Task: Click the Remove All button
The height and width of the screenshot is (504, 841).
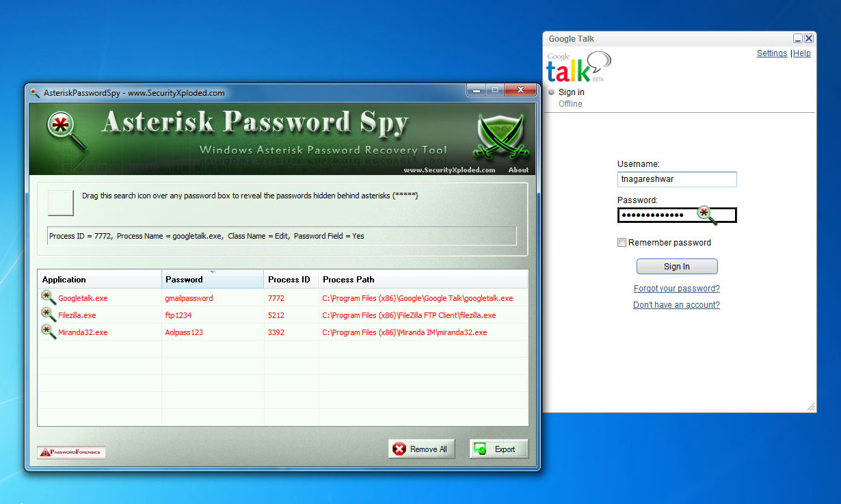Action: pos(420,449)
